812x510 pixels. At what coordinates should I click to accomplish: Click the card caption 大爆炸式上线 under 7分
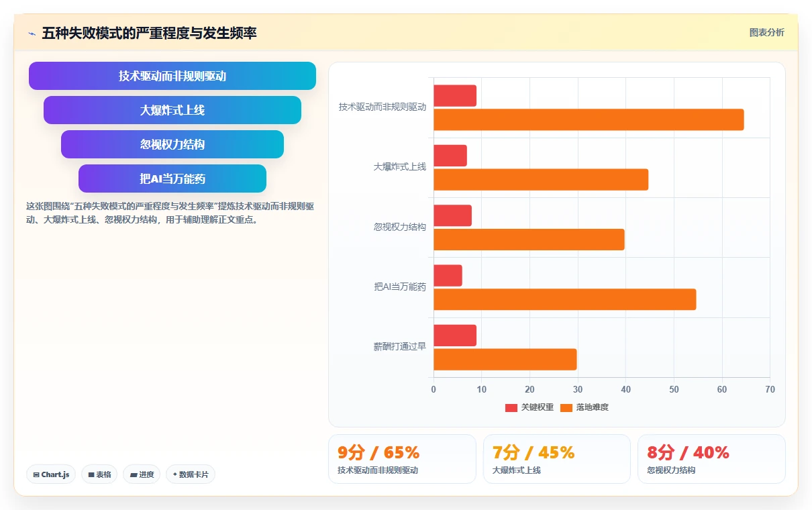click(517, 470)
